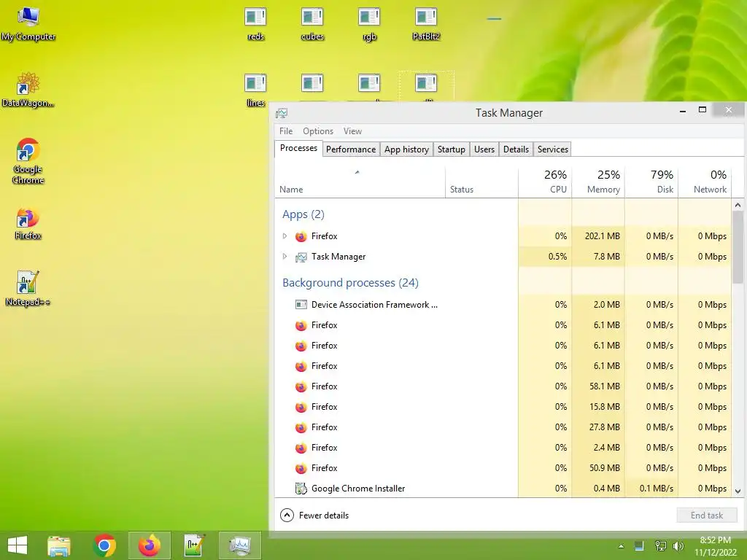
Task: Select Firefox process using 15.8 MB
Action: (503, 407)
